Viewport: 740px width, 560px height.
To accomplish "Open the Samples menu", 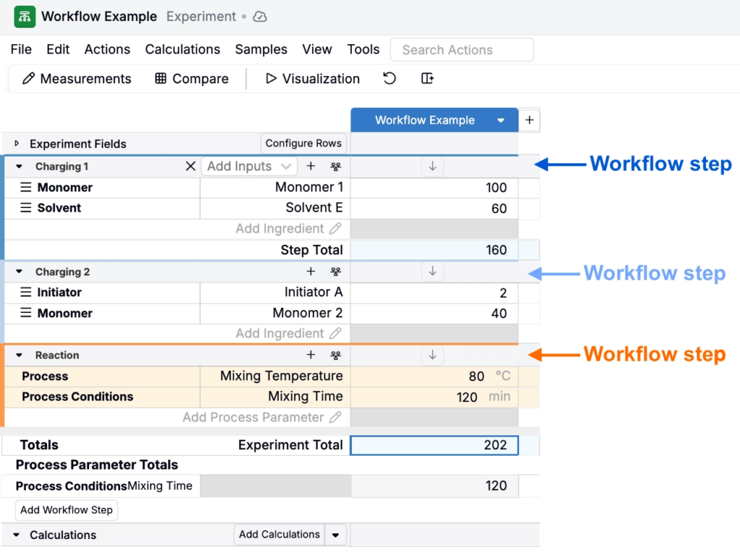I will [261, 50].
